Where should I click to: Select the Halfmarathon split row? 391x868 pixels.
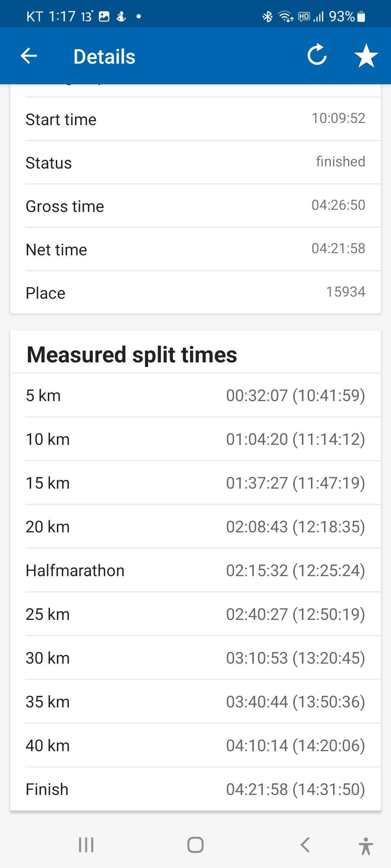pyautogui.click(x=195, y=570)
